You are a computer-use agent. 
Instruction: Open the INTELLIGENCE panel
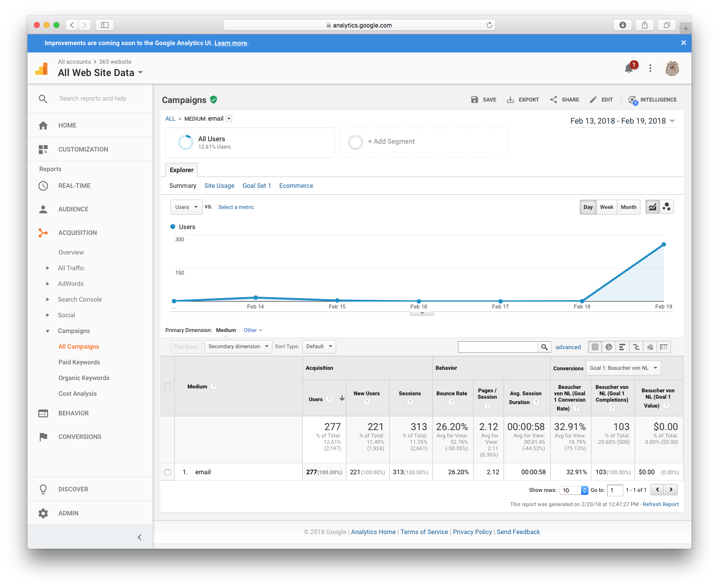coord(652,100)
